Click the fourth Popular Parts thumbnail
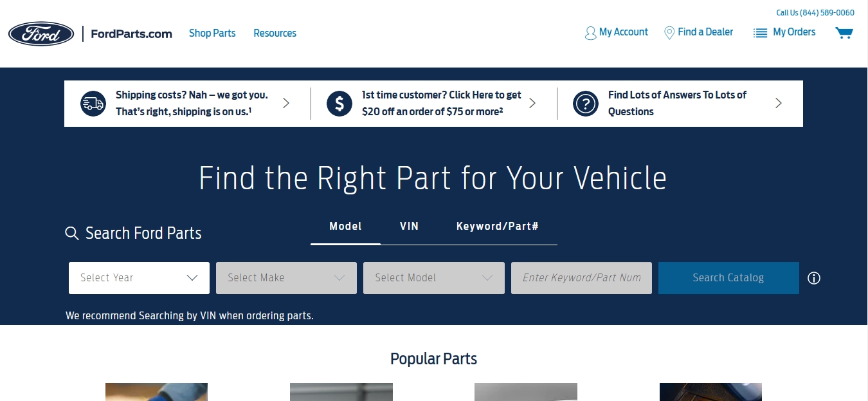 [710, 392]
